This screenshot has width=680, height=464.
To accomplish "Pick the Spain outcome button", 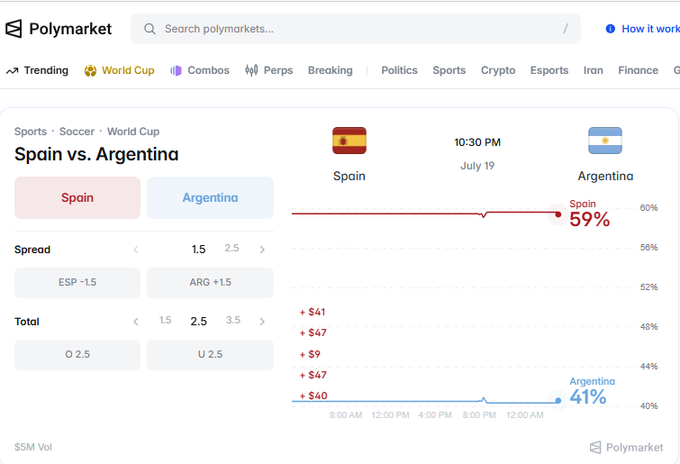I will 77,198.
